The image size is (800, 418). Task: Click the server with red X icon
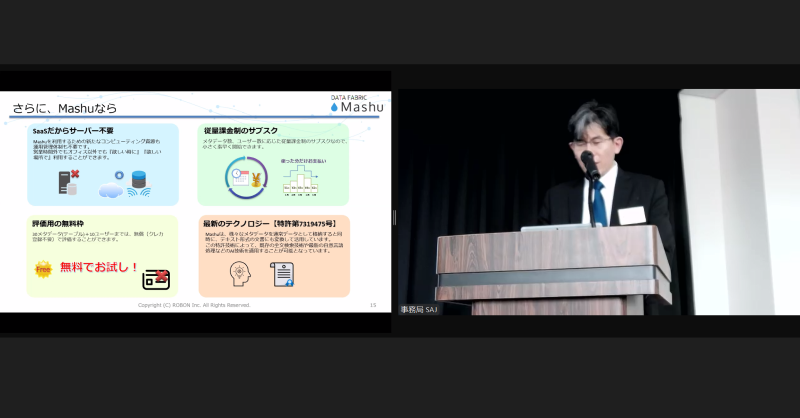[x=67, y=184]
